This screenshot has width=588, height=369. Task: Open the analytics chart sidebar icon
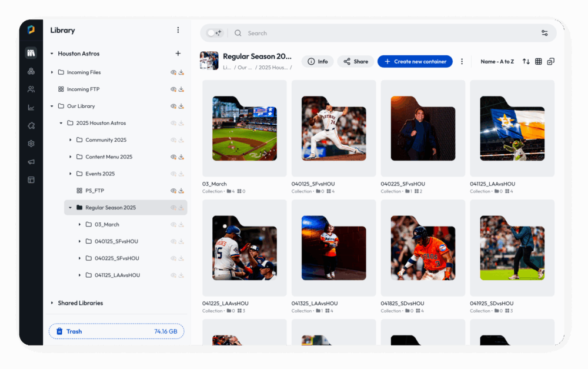[x=31, y=107]
